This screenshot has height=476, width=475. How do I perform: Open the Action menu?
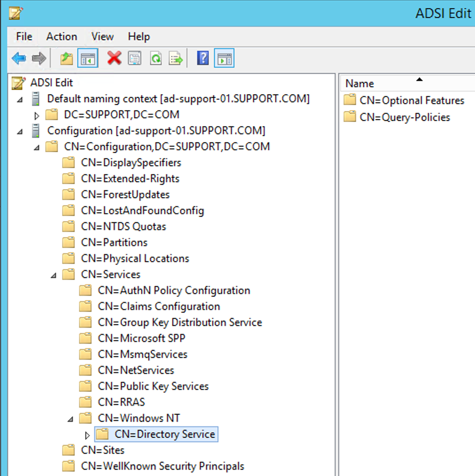tap(61, 36)
